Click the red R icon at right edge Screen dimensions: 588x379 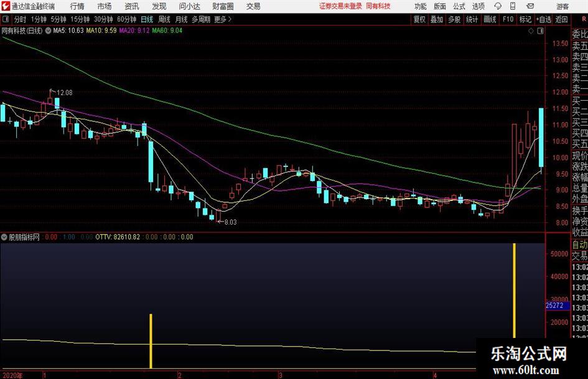pos(584,19)
